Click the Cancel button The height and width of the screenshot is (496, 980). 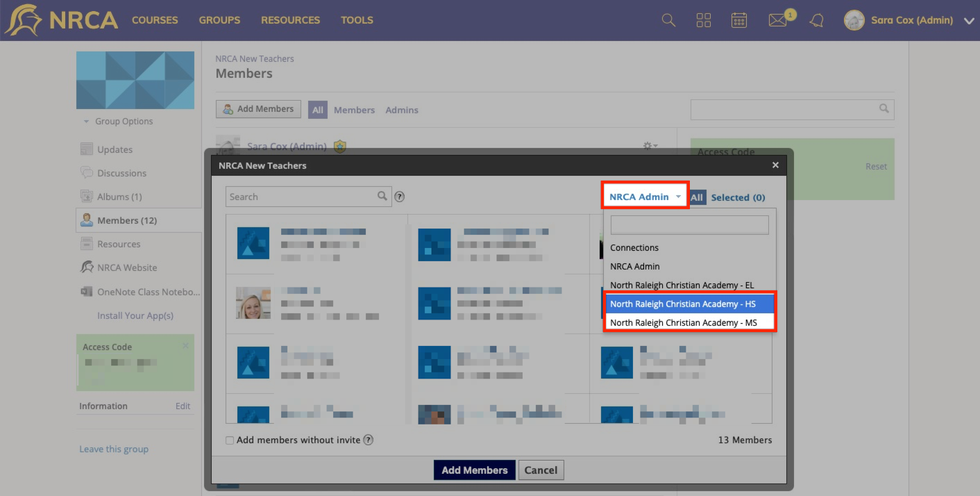coord(541,470)
